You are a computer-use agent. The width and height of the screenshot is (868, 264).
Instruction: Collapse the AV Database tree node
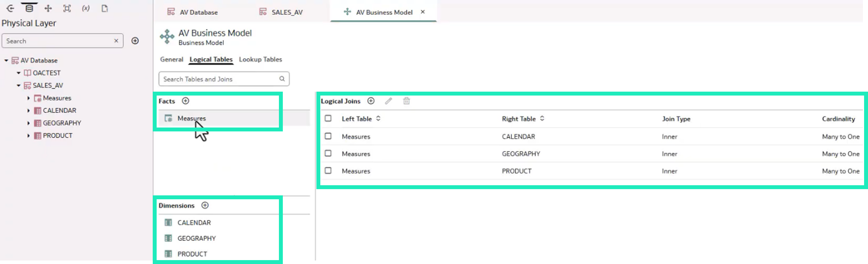6,60
